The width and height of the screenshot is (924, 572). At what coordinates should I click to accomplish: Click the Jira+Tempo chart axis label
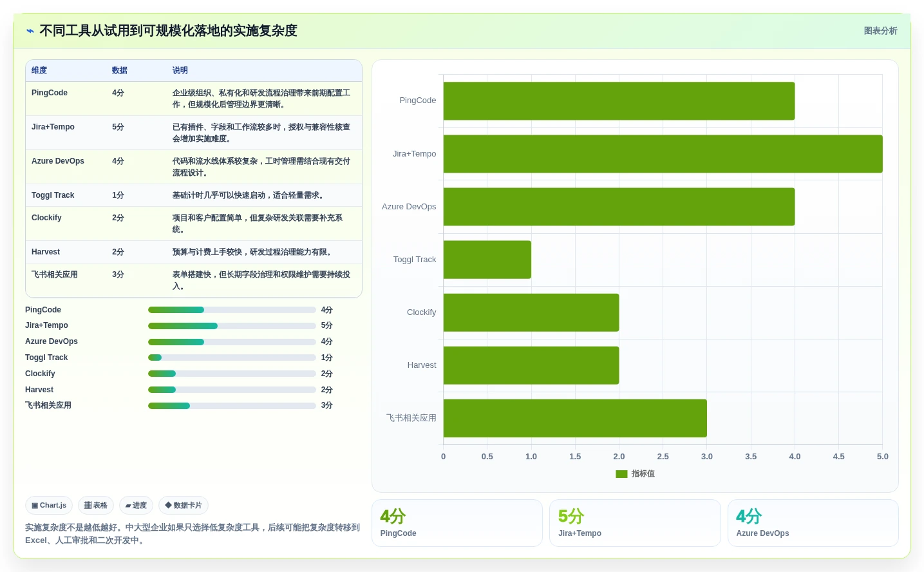click(415, 154)
